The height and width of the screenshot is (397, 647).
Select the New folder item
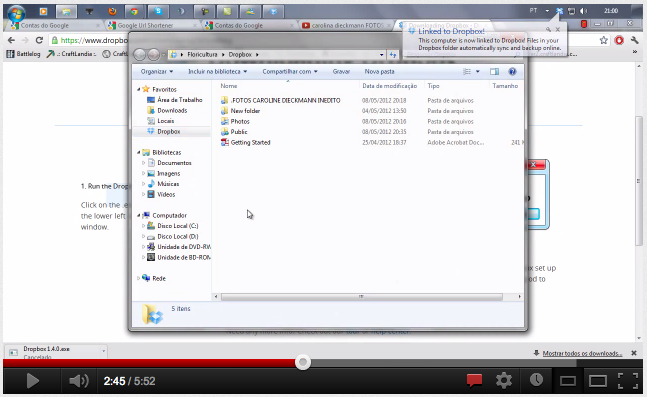[245, 111]
